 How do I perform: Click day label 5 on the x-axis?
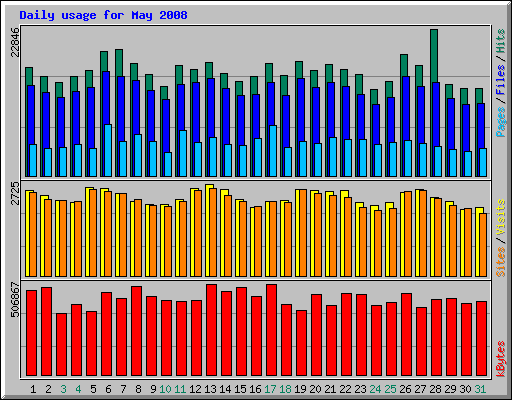(93, 389)
